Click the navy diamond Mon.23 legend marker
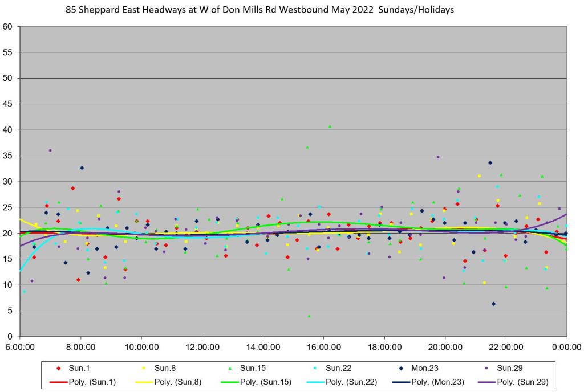 (x=409, y=369)
